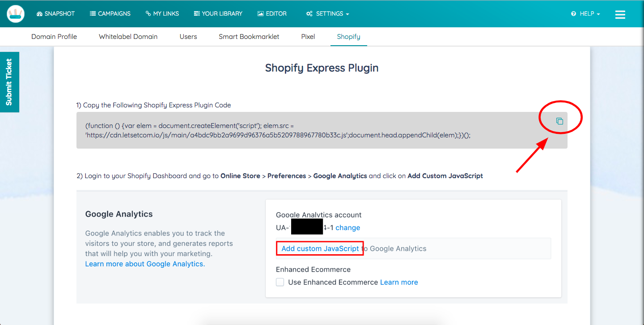Image resolution: width=644 pixels, height=325 pixels.
Task: Switch to the Domain Profile tab
Action: pos(54,37)
